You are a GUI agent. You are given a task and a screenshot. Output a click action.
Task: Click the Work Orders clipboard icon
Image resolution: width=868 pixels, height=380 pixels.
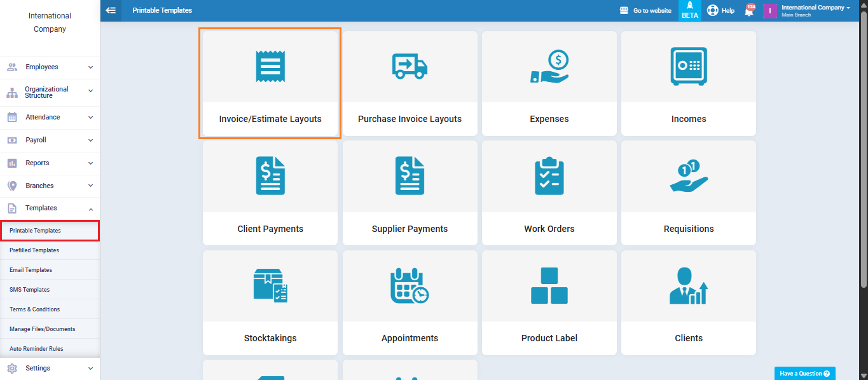coord(549,176)
